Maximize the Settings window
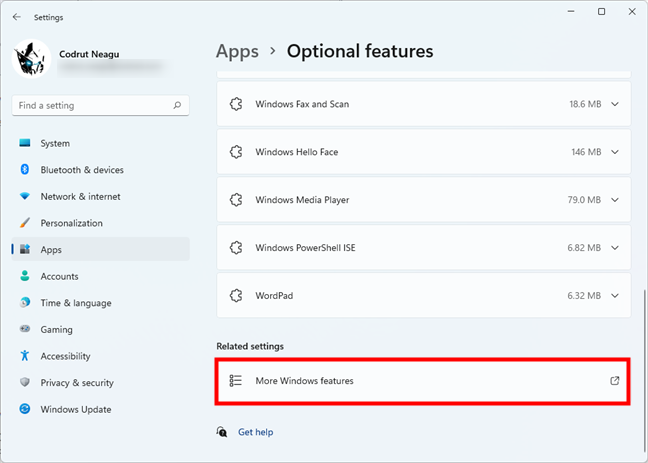 [x=602, y=12]
